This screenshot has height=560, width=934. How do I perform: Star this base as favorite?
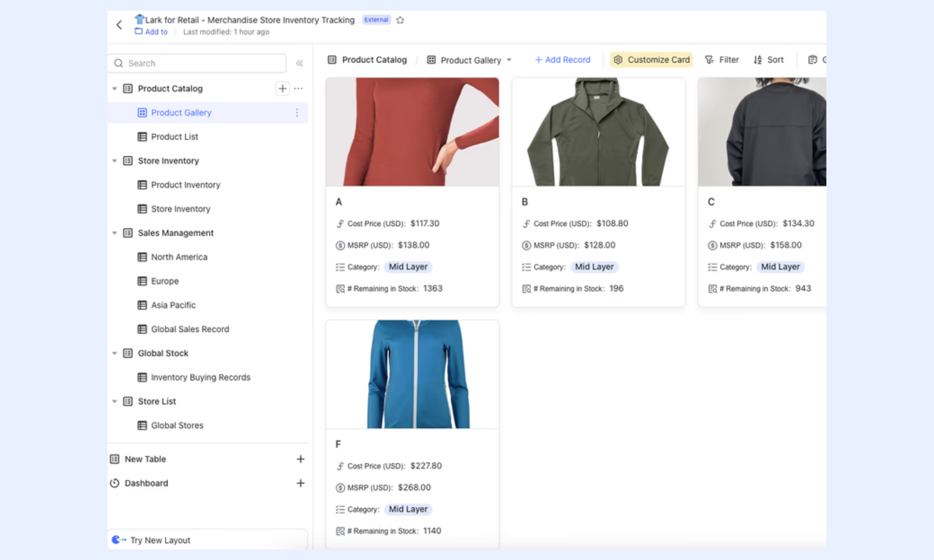400,20
